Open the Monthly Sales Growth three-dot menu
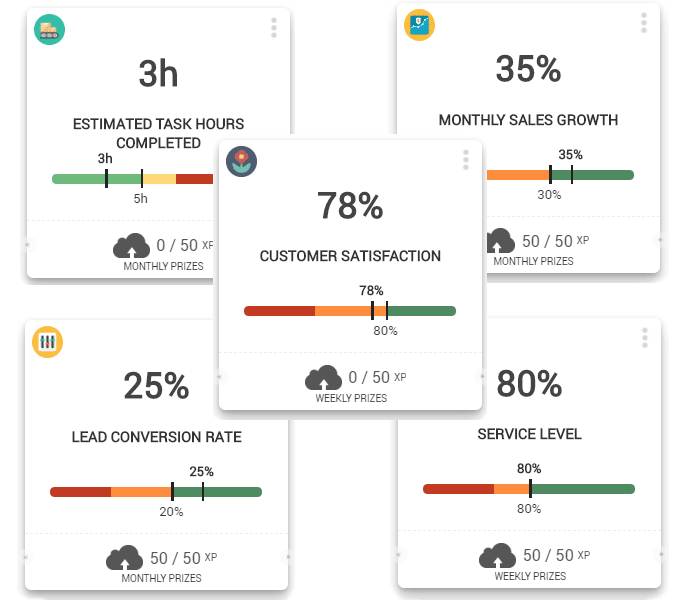Image resolution: width=700 pixels, height=600 pixels. pos(645,22)
